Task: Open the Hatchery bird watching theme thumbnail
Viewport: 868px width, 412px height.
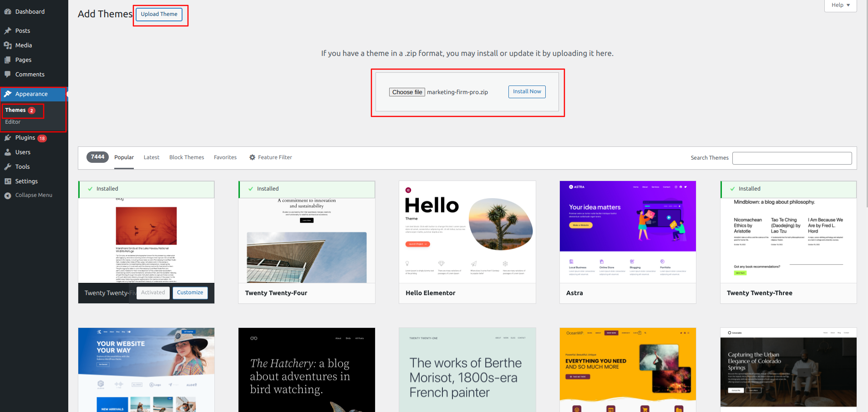Action: [307, 370]
